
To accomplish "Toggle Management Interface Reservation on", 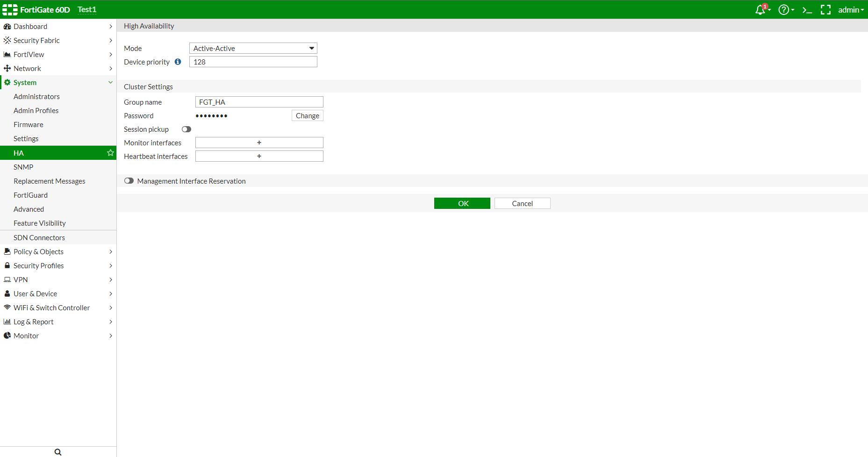I will (129, 181).
